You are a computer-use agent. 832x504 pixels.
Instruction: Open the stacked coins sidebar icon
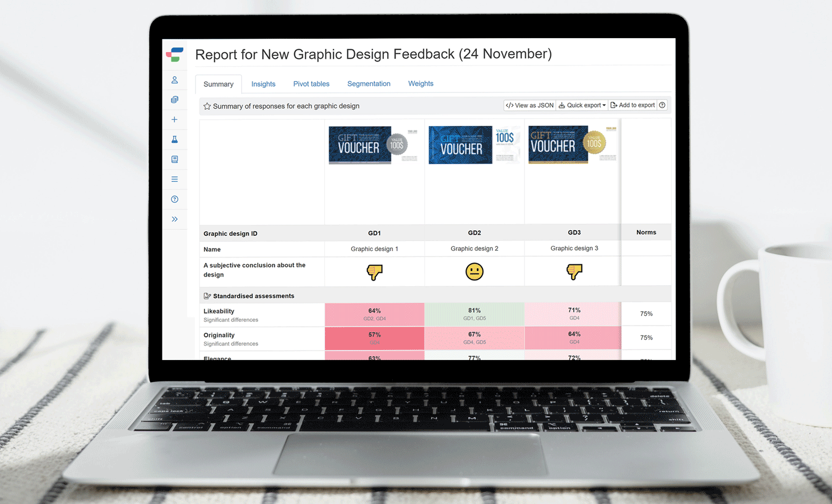click(x=175, y=100)
